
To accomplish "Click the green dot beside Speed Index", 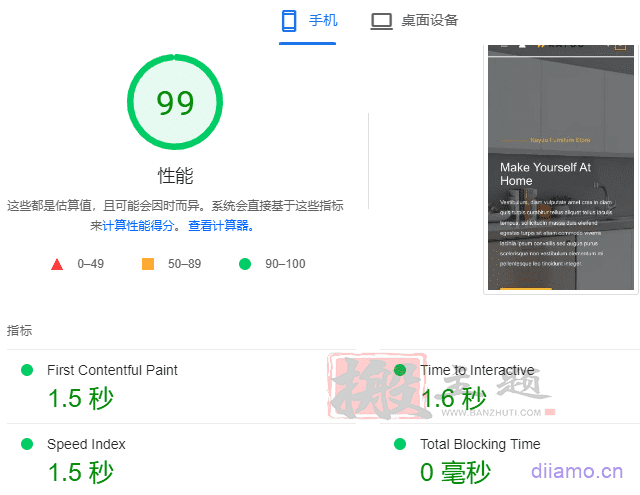I will click(27, 444).
